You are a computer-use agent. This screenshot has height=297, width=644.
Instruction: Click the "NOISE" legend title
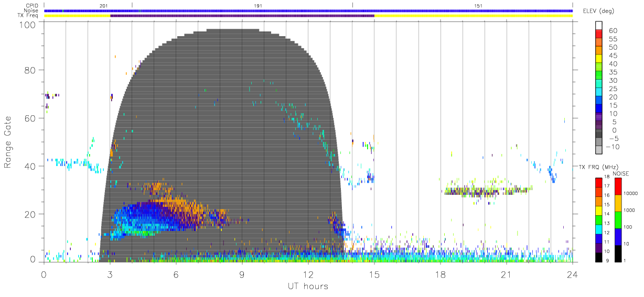622,173
